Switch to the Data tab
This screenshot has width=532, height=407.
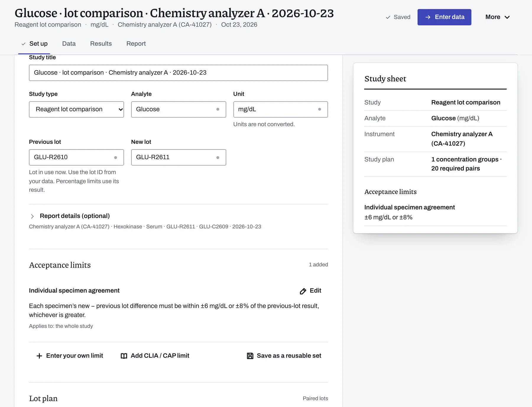pos(69,44)
